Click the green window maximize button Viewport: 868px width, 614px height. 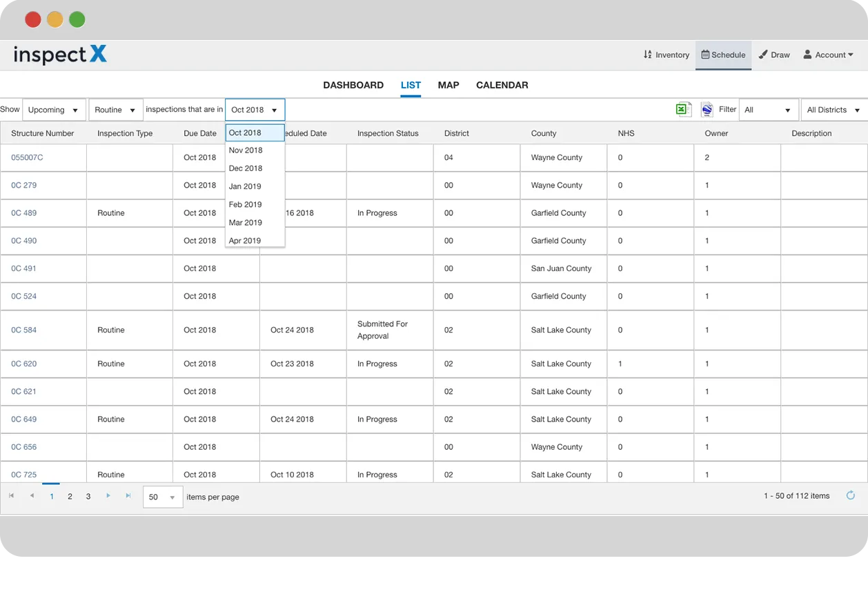pyautogui.click(x=77, y=19)
